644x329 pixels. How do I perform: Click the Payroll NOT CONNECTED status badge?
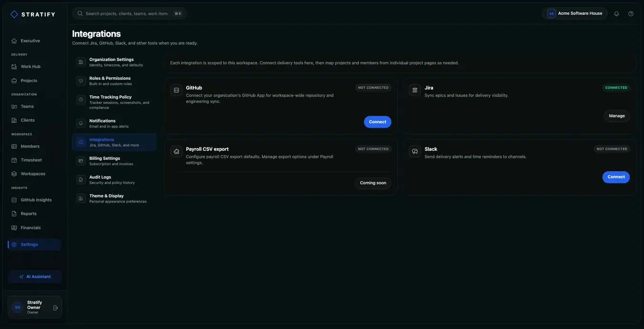click(374, 149)
